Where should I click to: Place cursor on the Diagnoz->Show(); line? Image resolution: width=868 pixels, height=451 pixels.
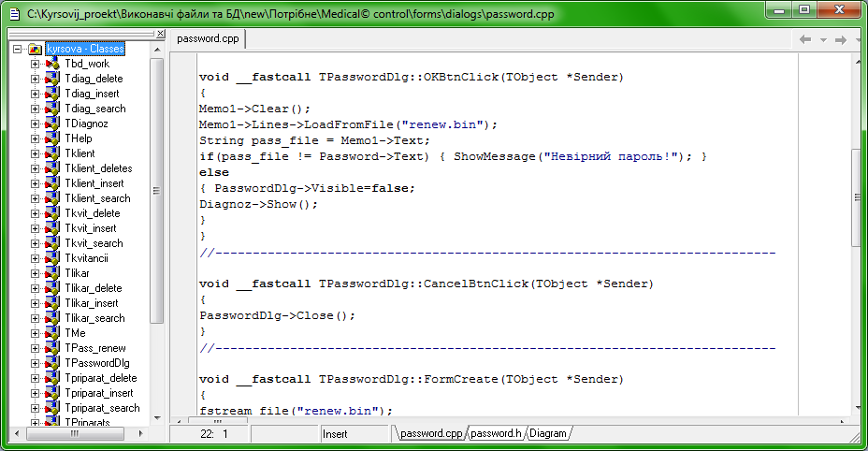click(258, 204)
